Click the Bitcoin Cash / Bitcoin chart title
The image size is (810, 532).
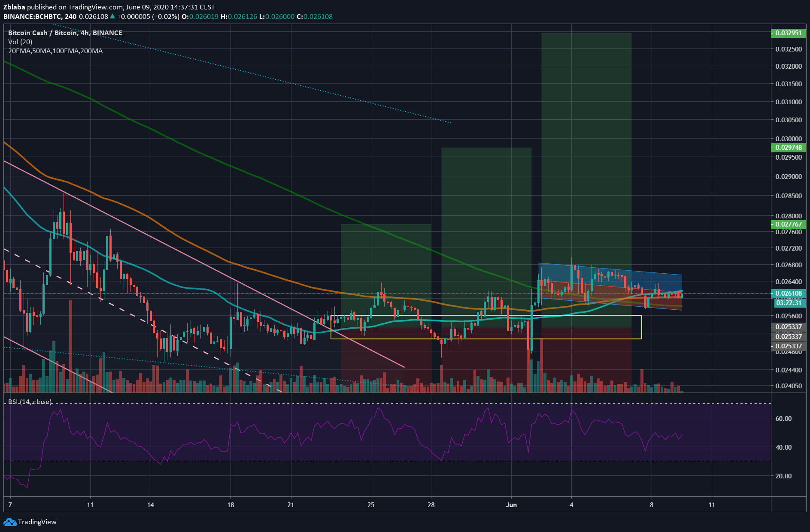coord(65,33)
